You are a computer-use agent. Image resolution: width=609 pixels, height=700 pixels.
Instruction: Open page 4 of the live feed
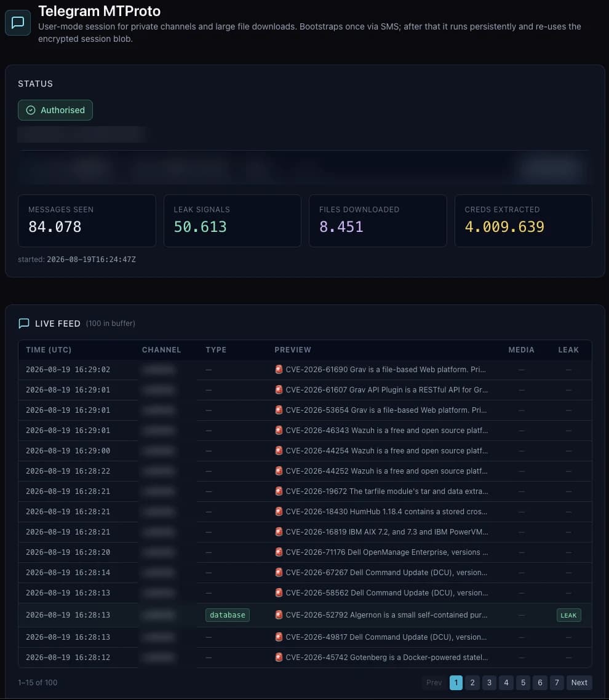506,683
